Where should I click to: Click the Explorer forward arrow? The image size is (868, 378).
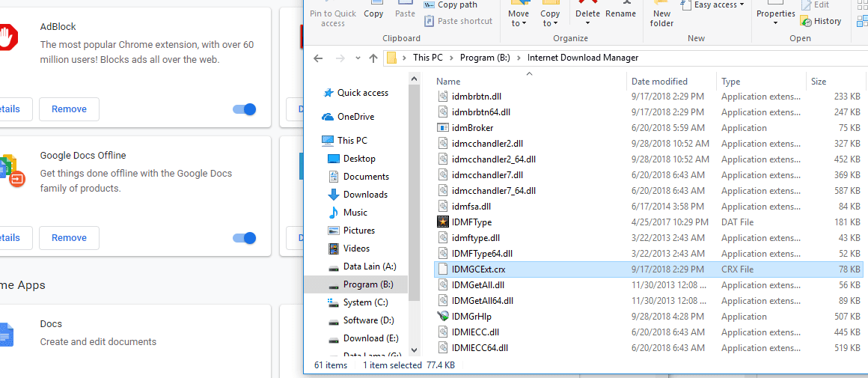pos(340,58)
